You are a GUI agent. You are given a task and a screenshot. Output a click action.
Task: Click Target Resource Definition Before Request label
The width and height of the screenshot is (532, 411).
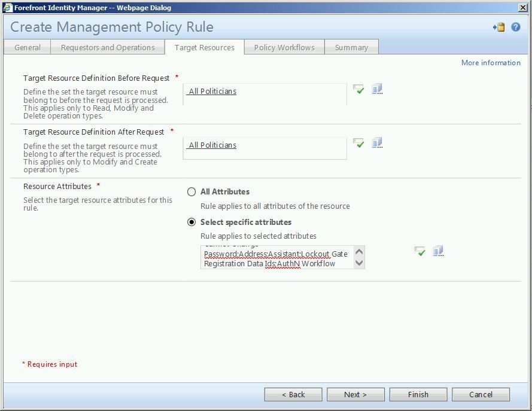[96, 78]
